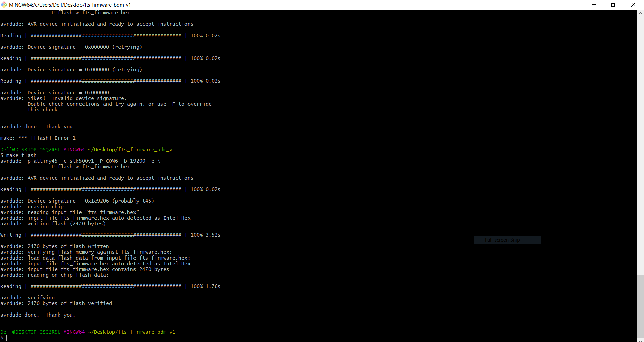Screen dimensions: 644x342
Task: Click the text "this check."
Action: 44,110
